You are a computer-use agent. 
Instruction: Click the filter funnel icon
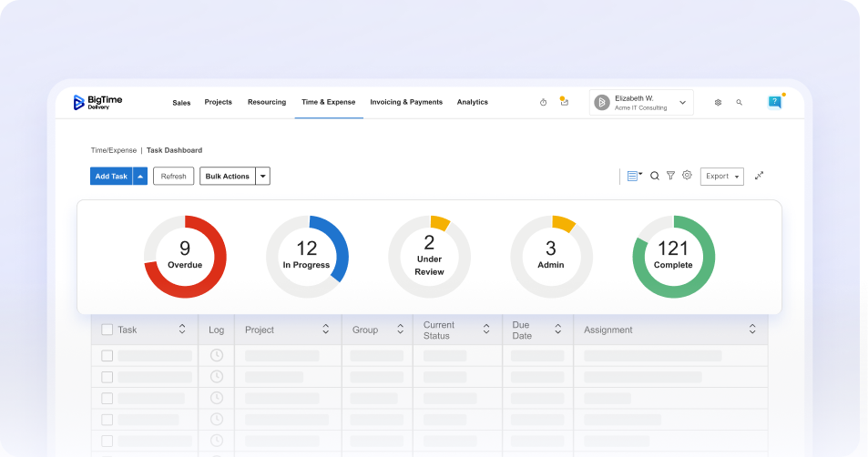pos(670,176)
